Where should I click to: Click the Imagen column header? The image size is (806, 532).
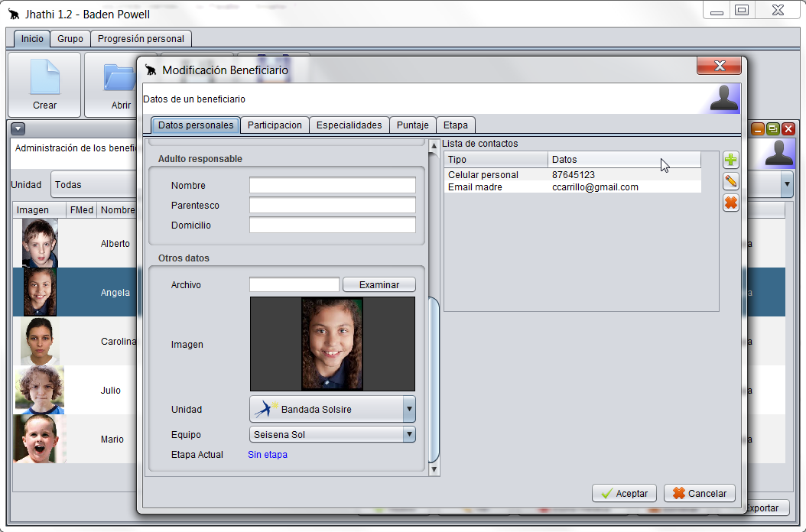point(40,209)
